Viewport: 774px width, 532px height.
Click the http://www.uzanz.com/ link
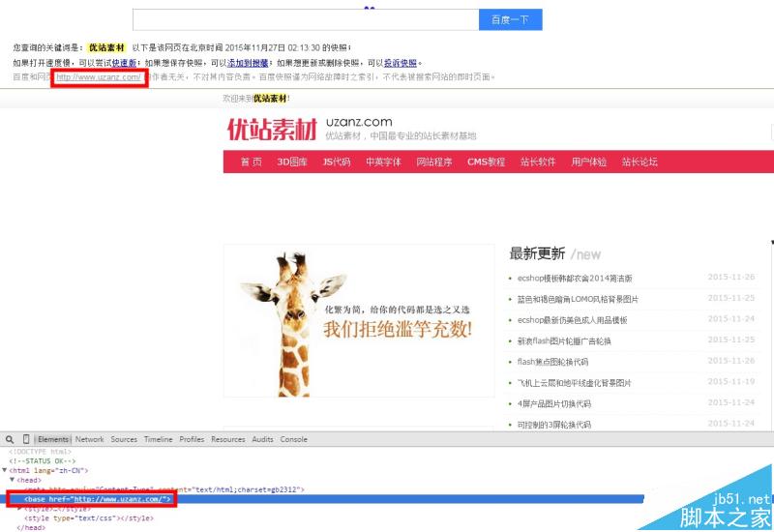click(x=99, y=77)
